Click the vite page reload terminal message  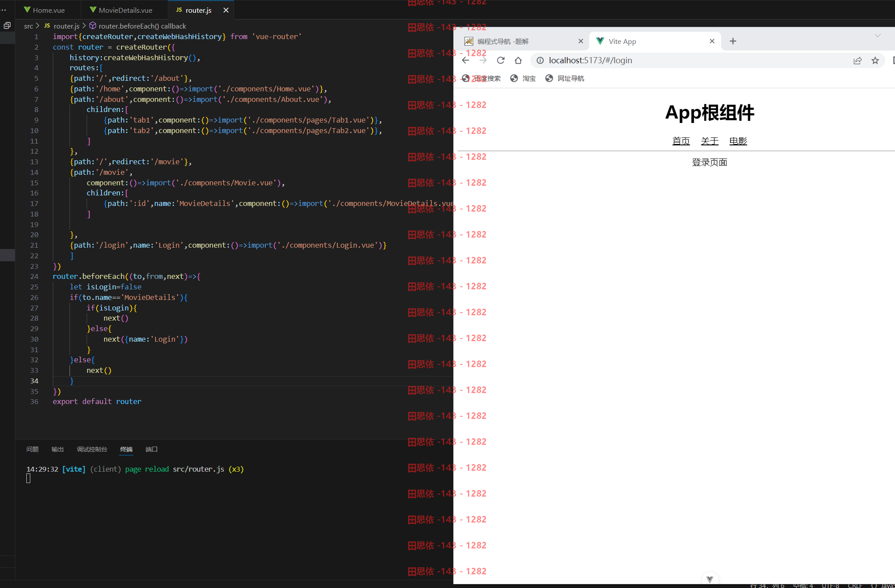click(135, 469)
